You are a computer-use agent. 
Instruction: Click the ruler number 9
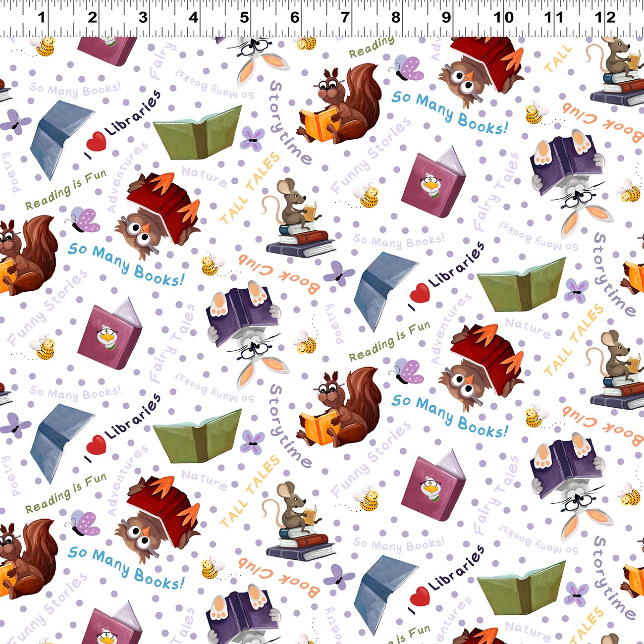tap(446, 18)
